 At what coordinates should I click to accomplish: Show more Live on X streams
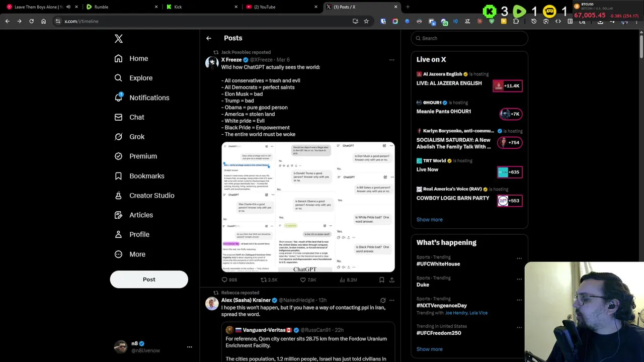(429, 220)
